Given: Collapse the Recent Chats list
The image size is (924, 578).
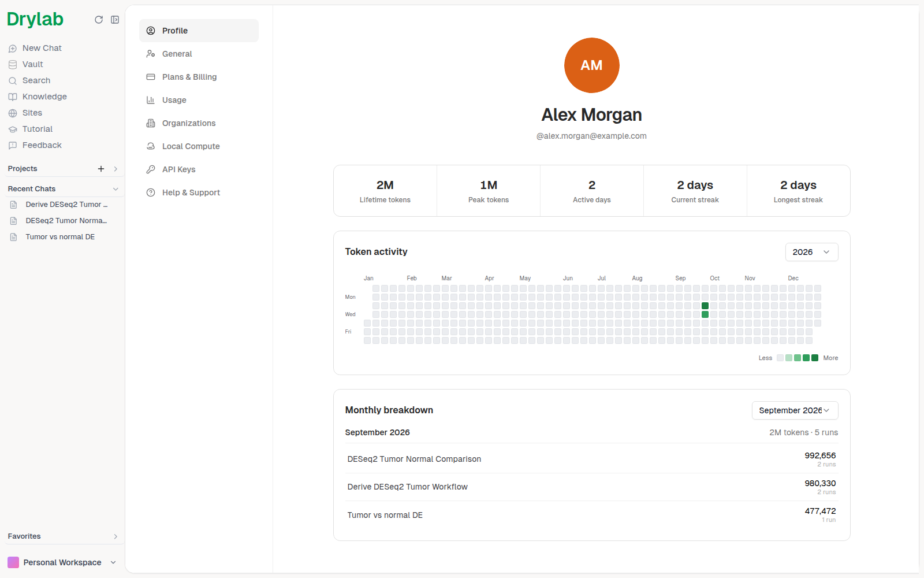Looking at the screenshot, I should 115,189.
